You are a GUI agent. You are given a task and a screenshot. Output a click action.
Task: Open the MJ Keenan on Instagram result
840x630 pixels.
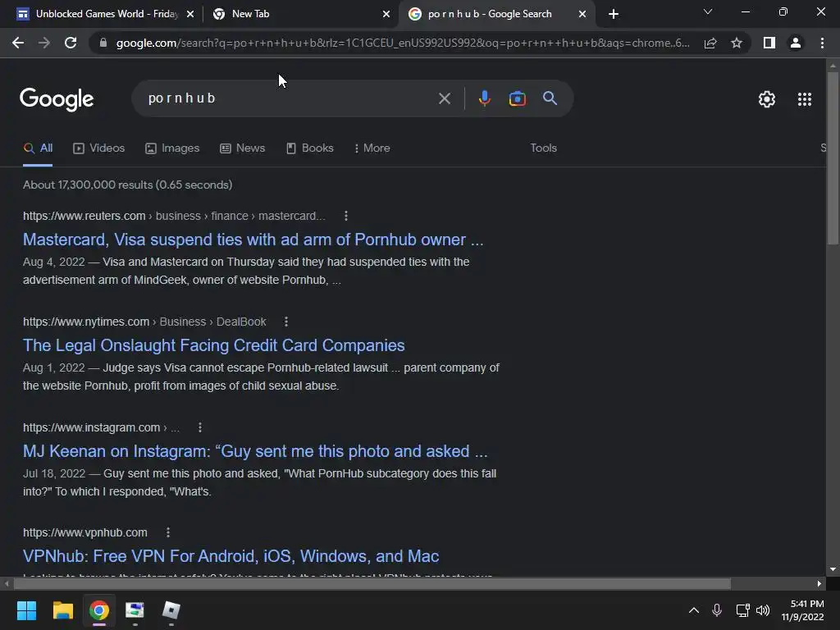(x=255, y=451)
